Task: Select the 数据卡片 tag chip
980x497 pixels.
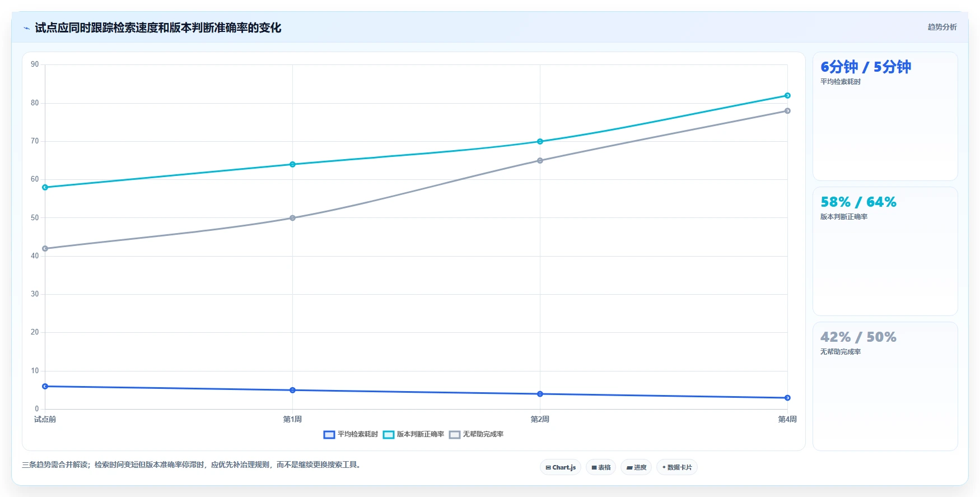Action: pyautogui.click(x=677, y=467)
